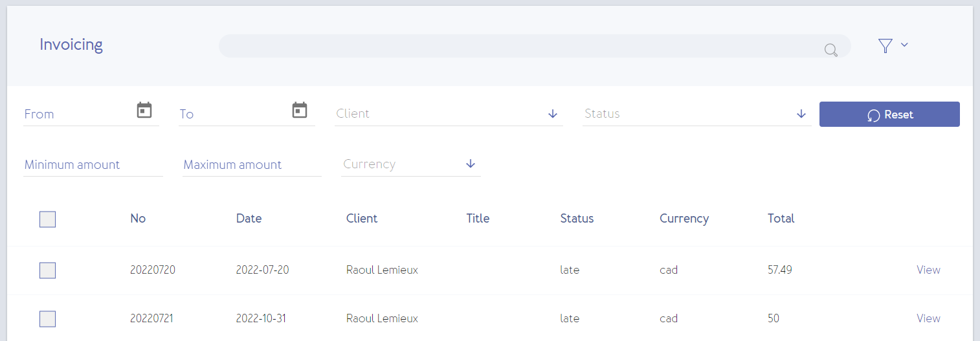Open the From date calendar icon
This screenshot has width=980, height=341.
[144, 110]
